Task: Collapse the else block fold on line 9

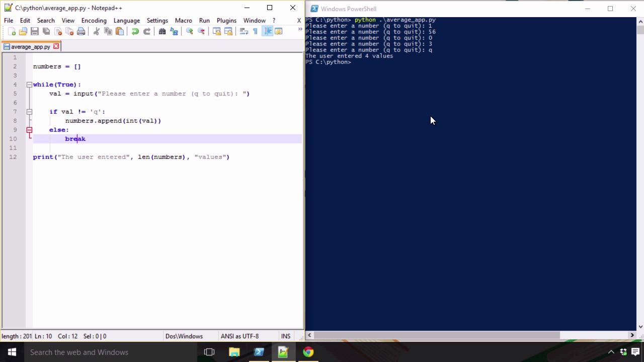Action: (x=29, y=130)
